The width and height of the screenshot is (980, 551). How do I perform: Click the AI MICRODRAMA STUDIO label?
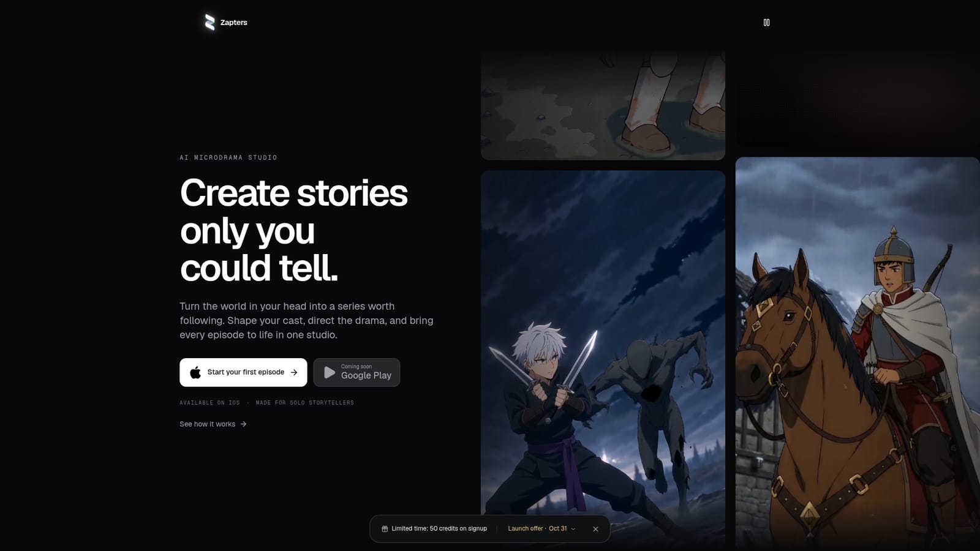tap(228, 158)
